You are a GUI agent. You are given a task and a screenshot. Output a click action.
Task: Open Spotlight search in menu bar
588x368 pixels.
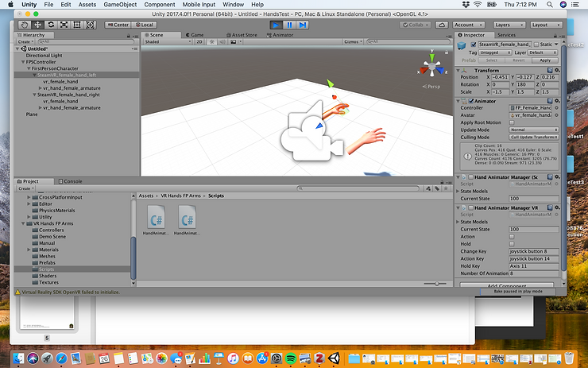click(x=549, y=5)
